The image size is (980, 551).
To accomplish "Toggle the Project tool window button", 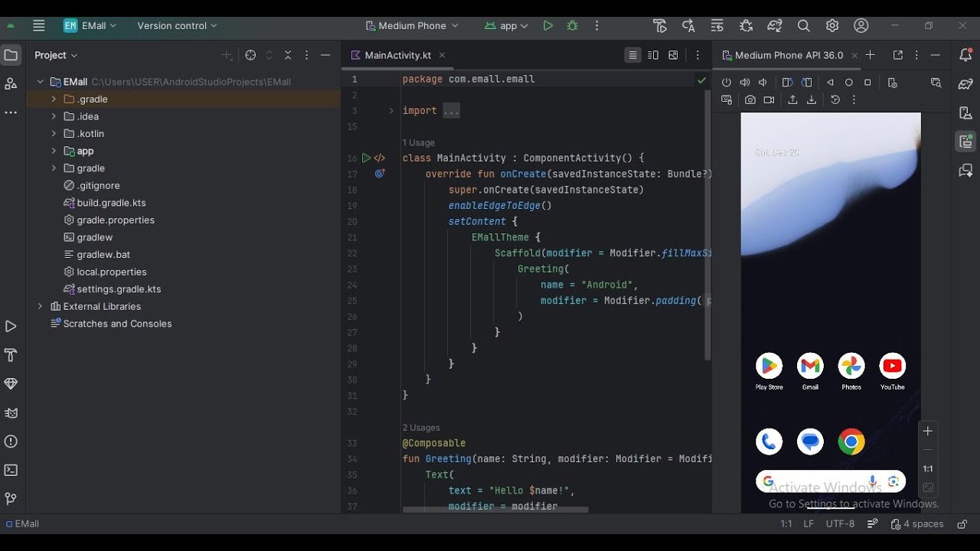I will pos(11,55).
